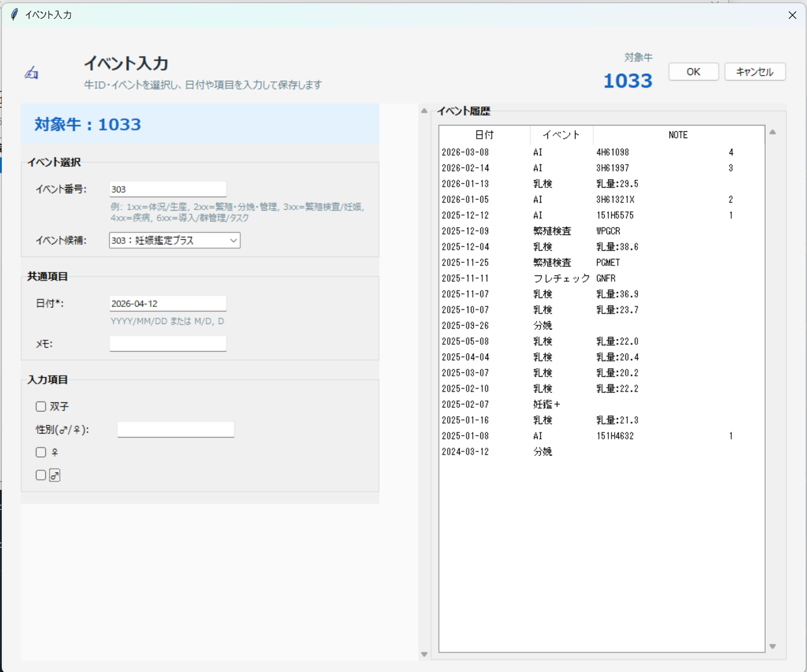Select the 2026-01-05 AI row

click(x=601, y=200)
